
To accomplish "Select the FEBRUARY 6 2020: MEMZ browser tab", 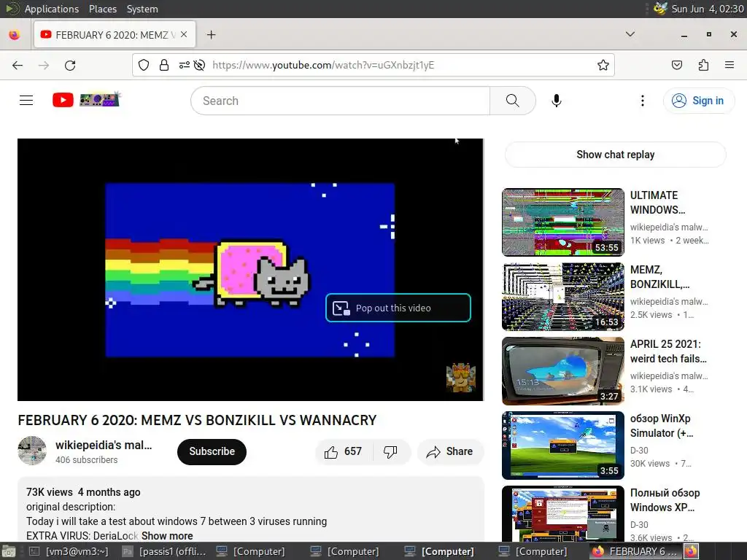I will (x=115, y=35).
